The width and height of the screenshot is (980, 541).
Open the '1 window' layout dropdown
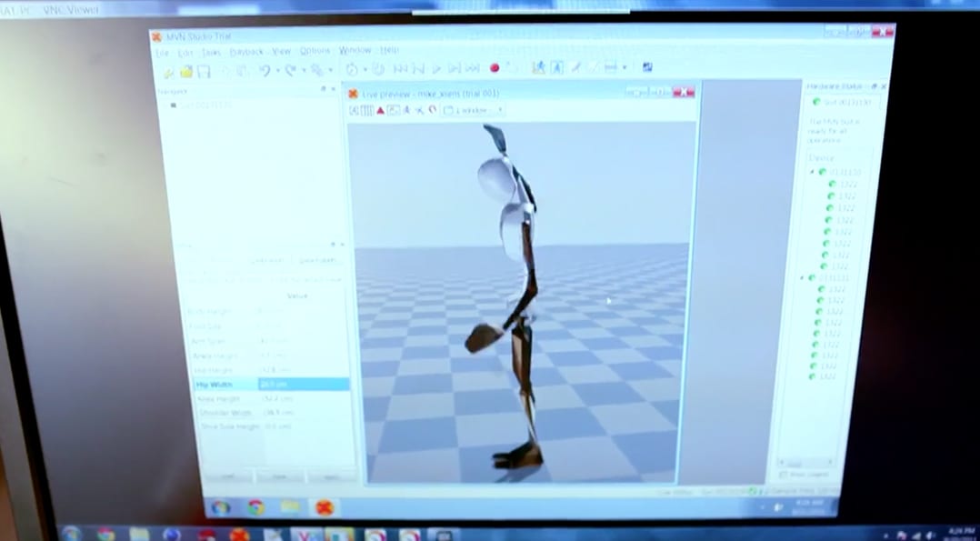click(x=473, y=110)
